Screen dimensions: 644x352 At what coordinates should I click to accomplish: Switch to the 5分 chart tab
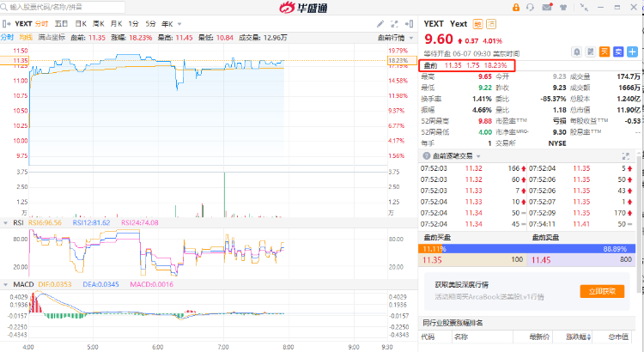(x=151, y=24)
